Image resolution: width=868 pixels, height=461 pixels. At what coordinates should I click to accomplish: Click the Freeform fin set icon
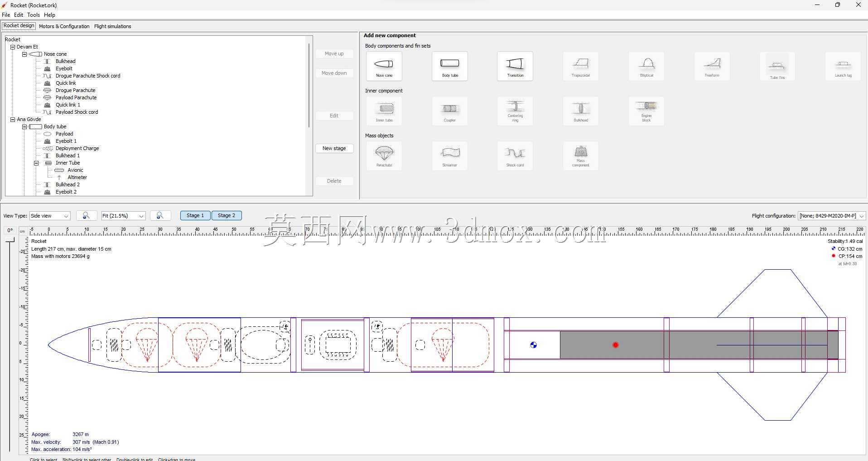point(712,66)
